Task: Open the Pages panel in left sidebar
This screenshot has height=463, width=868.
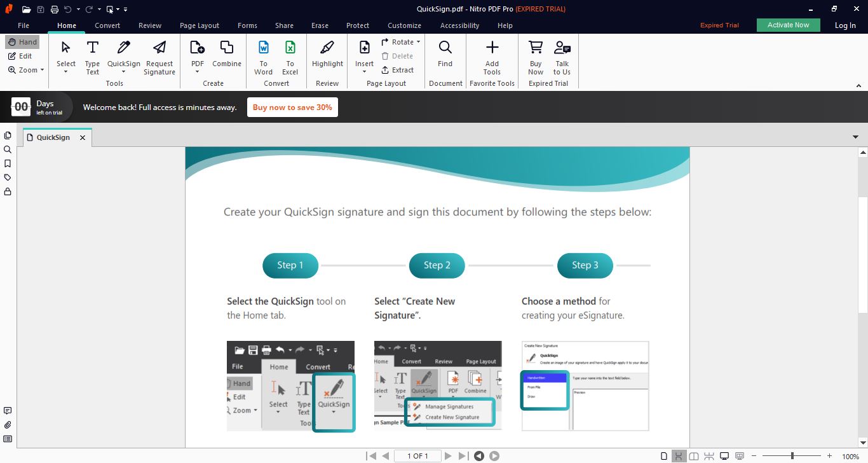Action: coord(8,135)
